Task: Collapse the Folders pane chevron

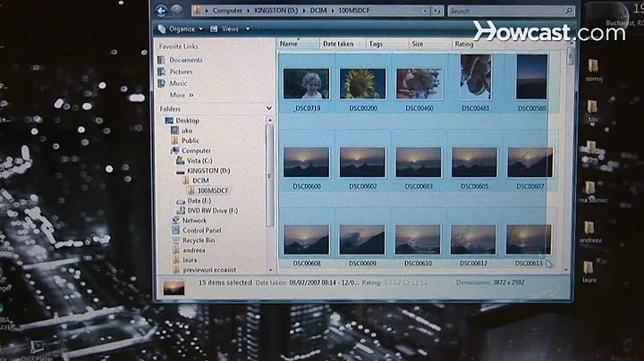Action: point(268,109)
